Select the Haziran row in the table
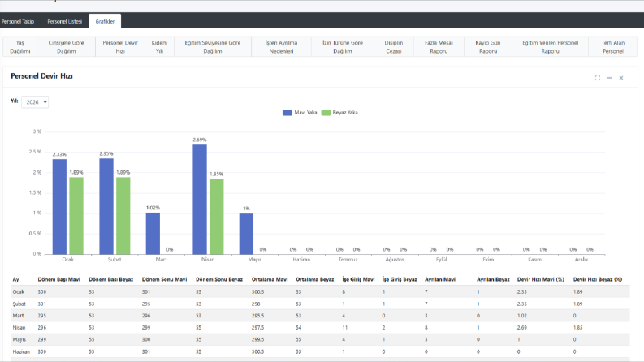Screen dimensions: 644x362 (x=320, y=351)
